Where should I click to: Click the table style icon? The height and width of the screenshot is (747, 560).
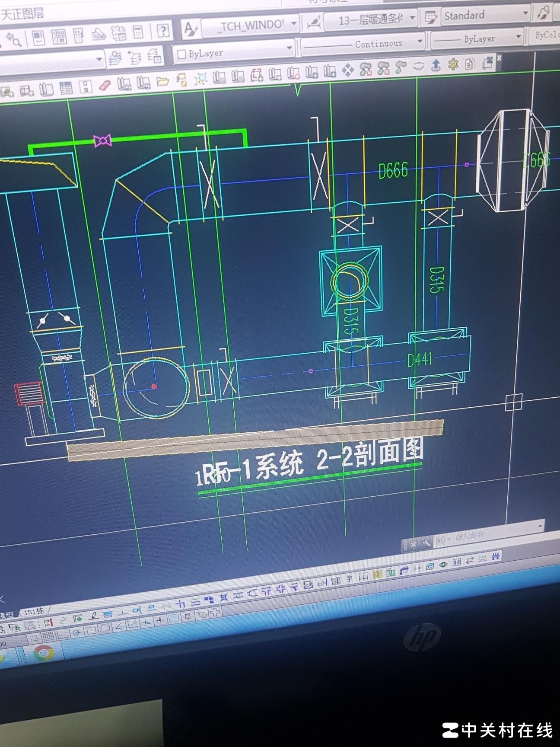tap(430, 17)
